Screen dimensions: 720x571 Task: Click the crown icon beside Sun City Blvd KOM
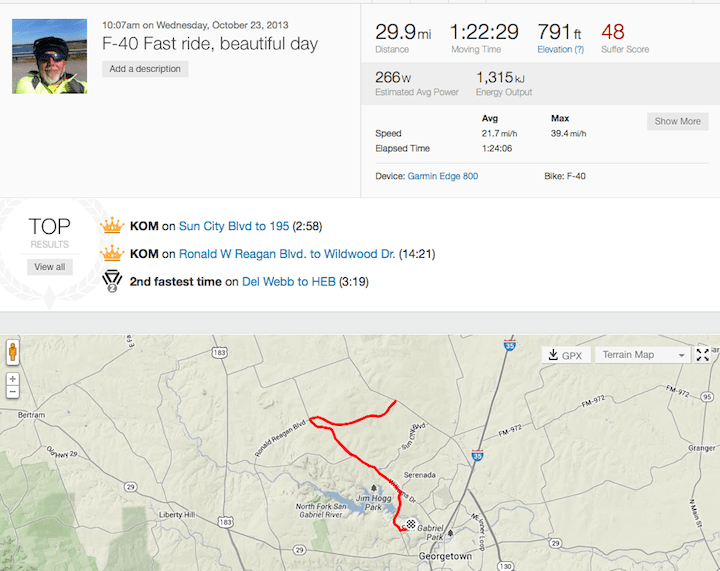click(x=113, y=226)
